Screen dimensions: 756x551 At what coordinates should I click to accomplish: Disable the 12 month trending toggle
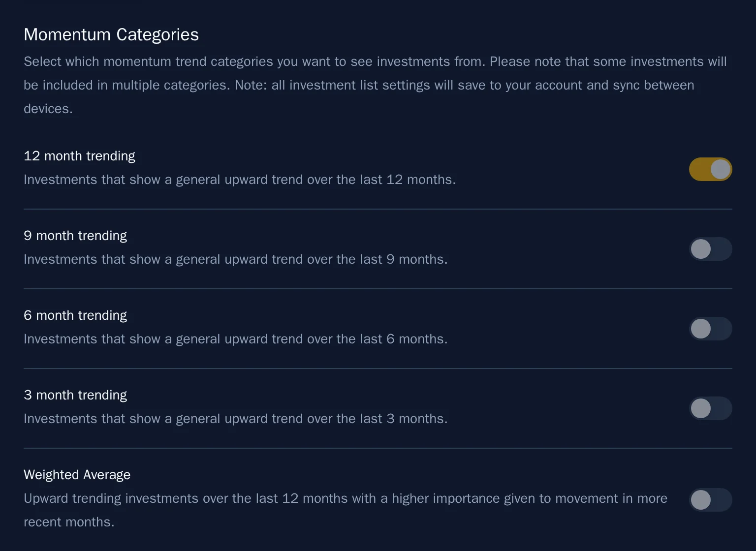click(710, 169)
